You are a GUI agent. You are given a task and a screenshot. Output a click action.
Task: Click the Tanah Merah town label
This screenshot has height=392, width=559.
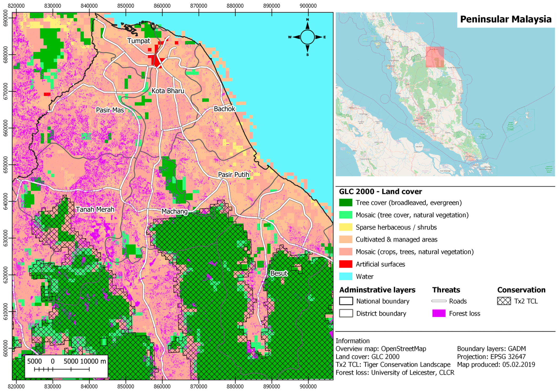95,210
